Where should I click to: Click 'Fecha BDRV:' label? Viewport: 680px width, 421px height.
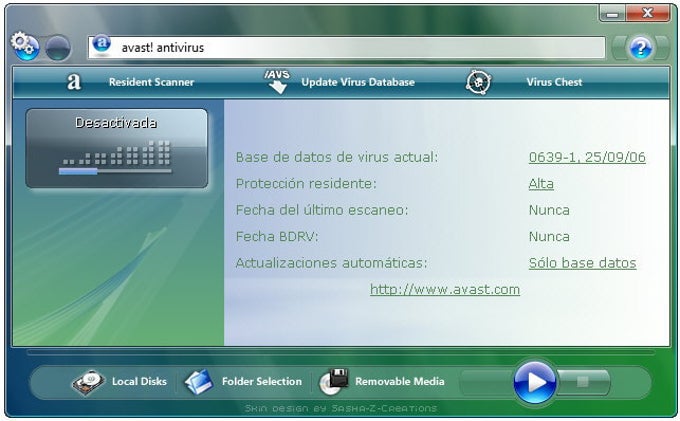pyautogui.click(x=277, y=237)
